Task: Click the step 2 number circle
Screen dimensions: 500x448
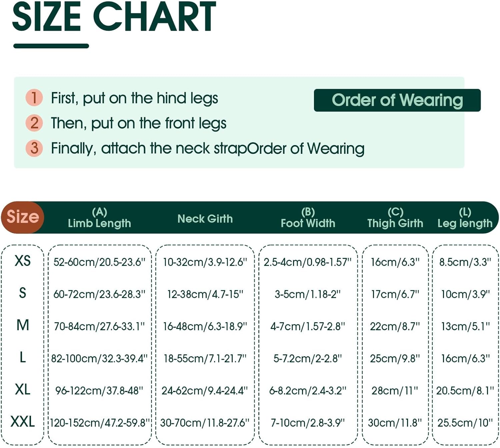Action: (34, 123)
